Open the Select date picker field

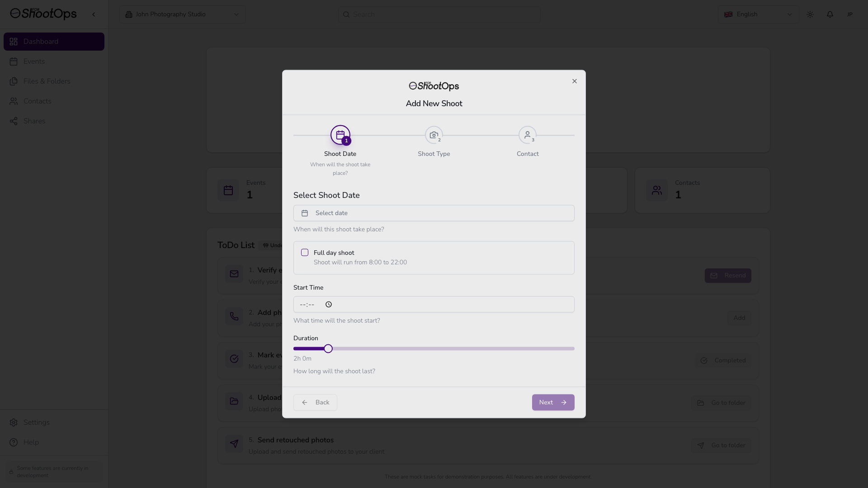point(434,213)
